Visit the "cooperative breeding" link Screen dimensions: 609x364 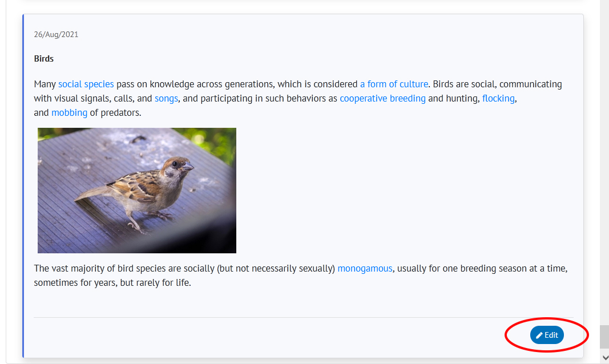382,99
